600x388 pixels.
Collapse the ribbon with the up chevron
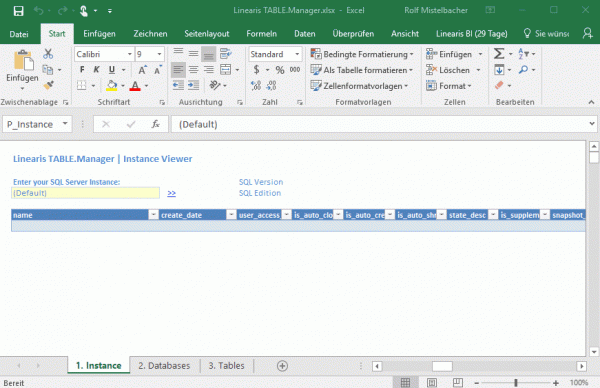point(591,102)
